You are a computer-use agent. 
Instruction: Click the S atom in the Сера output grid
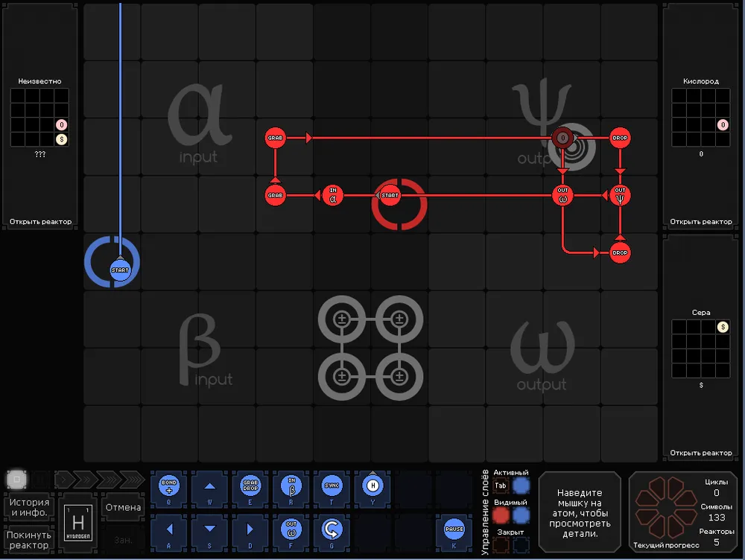[722, 327]
